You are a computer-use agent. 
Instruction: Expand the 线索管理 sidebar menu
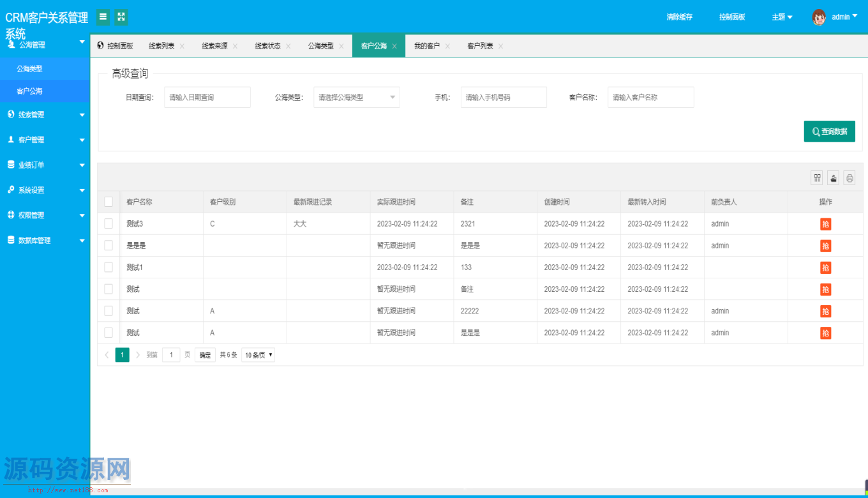(x=45, y=115)
